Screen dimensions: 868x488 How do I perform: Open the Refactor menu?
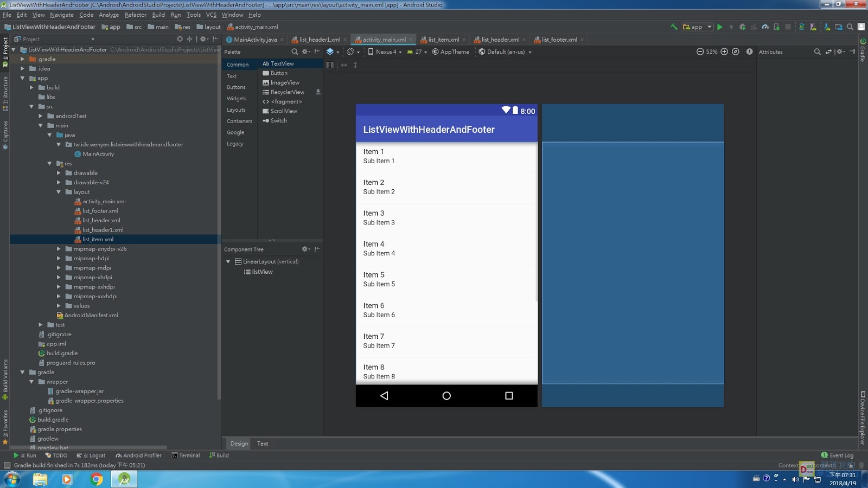135,15
